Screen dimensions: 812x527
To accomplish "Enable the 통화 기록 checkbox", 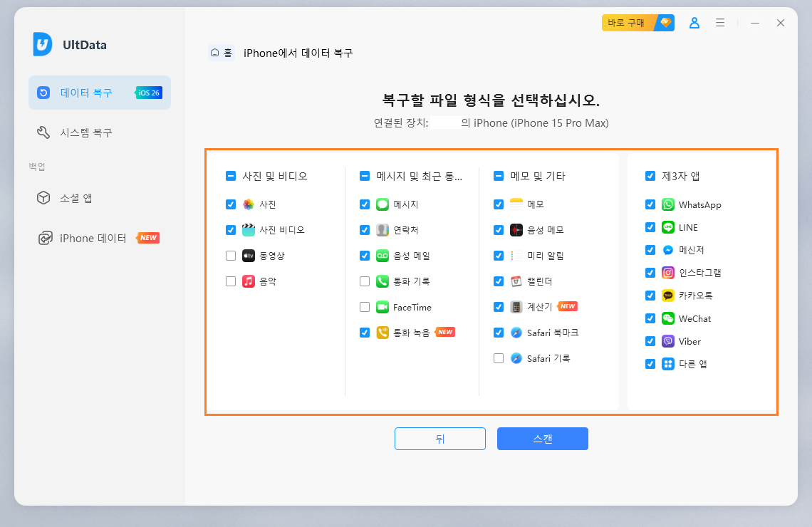I will coord(365,281).
